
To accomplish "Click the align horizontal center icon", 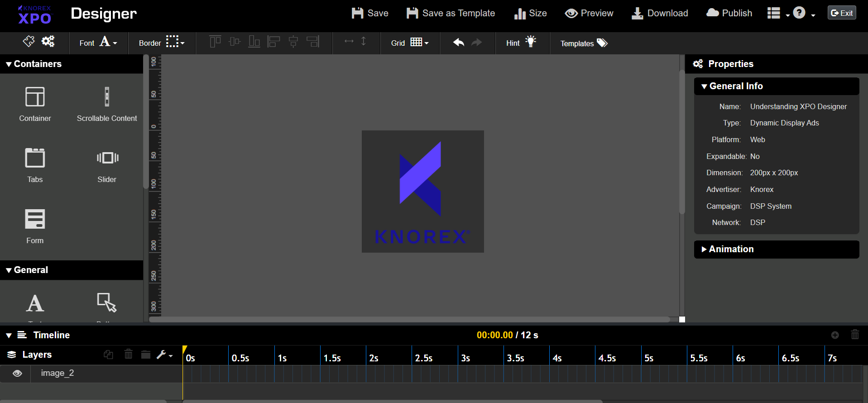I will point(293,42).
